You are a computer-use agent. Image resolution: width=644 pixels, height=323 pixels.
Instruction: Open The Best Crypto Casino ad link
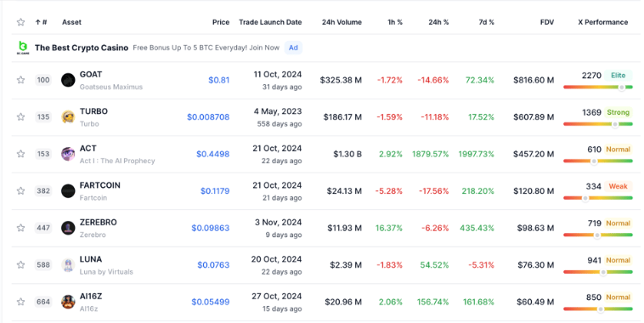click(x=82, y=48)
